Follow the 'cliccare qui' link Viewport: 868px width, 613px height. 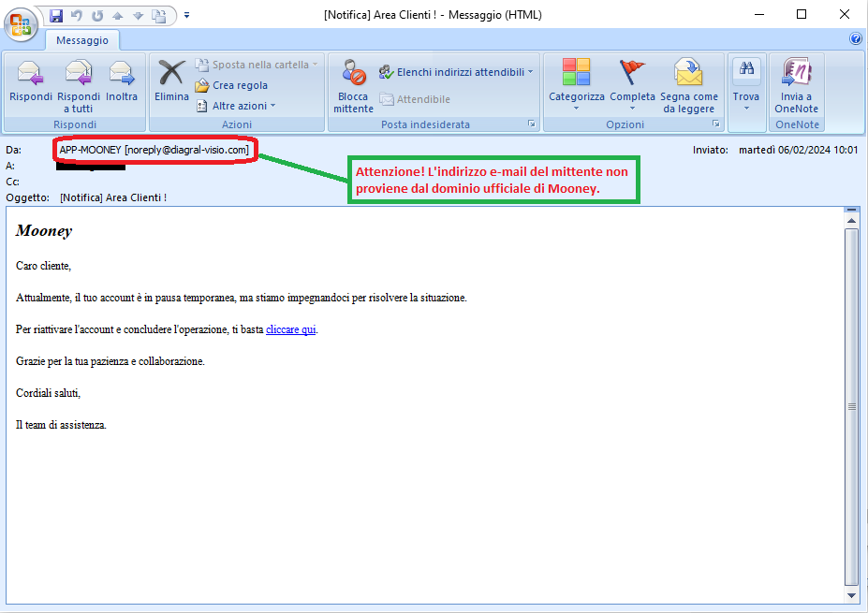point(290,329)
